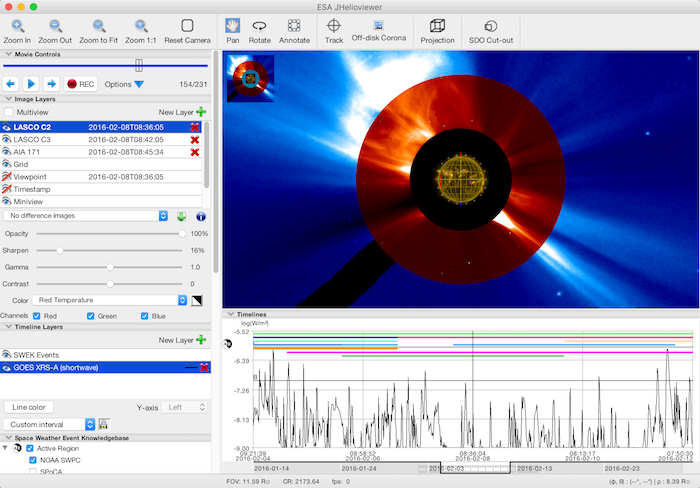This screenshot has height=488, width=700.
Task: Start recording with REC button
Action: tap(81, 84)
